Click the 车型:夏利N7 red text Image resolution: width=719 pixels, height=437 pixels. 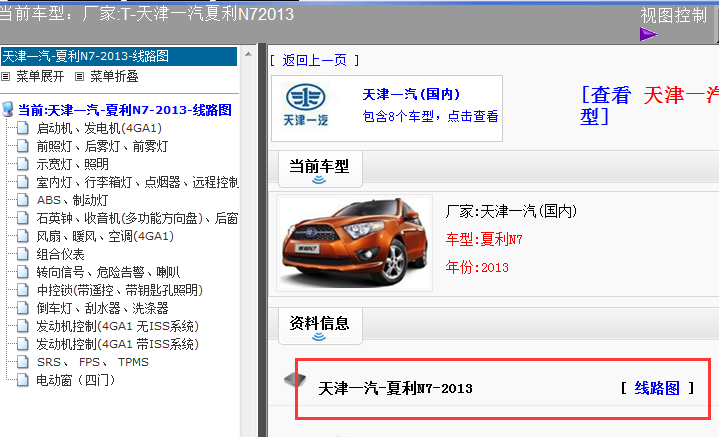point(484,239)
